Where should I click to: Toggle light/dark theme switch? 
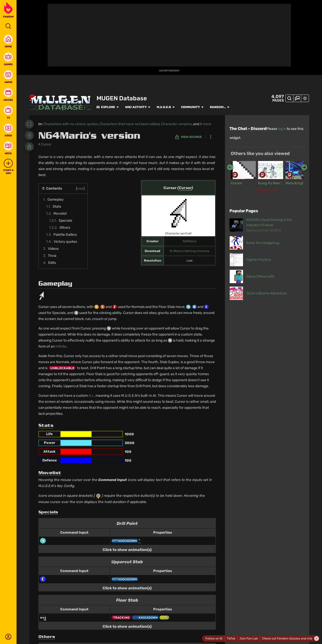click(305, 98)
